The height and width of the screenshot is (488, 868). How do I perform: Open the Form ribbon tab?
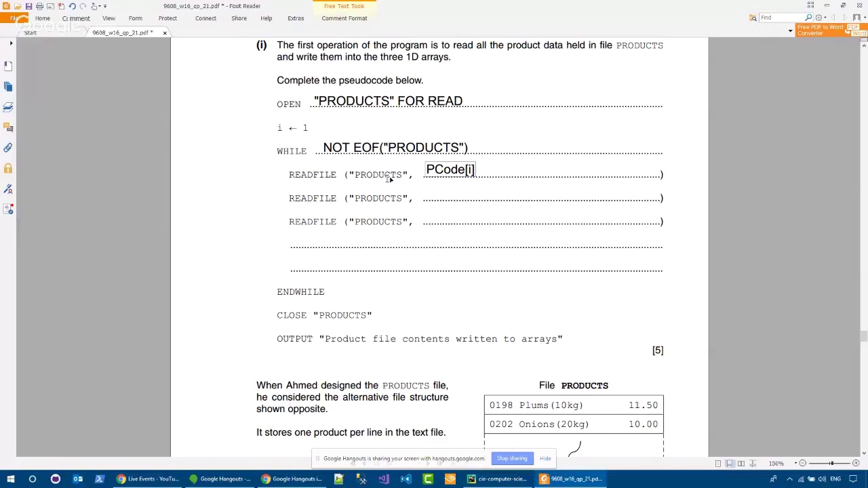pyautogui.click(x=136, y=18)
